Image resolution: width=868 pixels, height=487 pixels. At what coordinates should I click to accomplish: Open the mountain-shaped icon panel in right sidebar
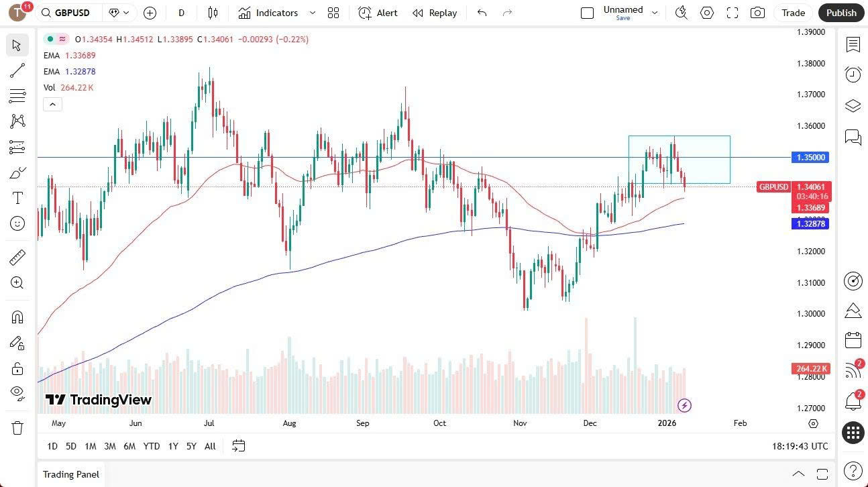click(x=853, y=311)
